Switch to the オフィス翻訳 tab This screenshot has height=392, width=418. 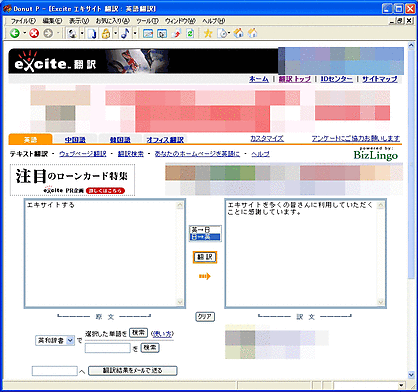(165, 140)
